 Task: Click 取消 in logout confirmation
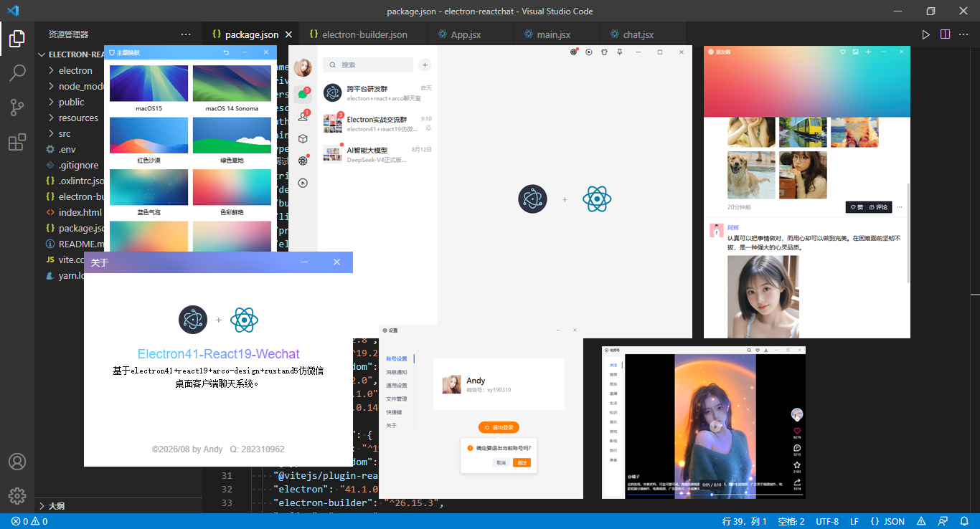[x=501, y=463]
